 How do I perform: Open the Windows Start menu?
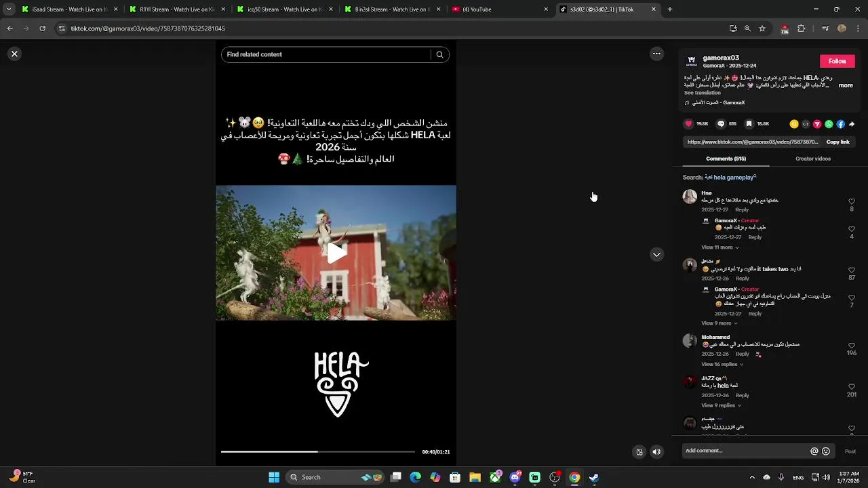pos(274,477)
